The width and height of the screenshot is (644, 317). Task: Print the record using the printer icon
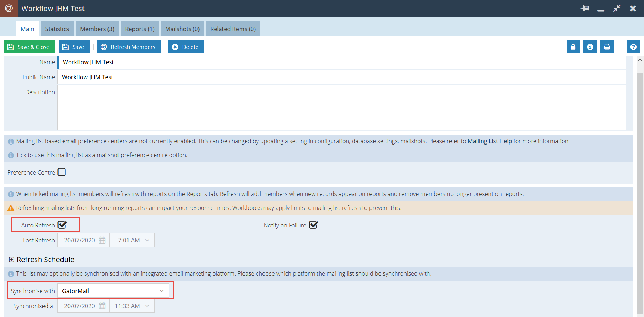pyautogui.click(x=607, y=47)
